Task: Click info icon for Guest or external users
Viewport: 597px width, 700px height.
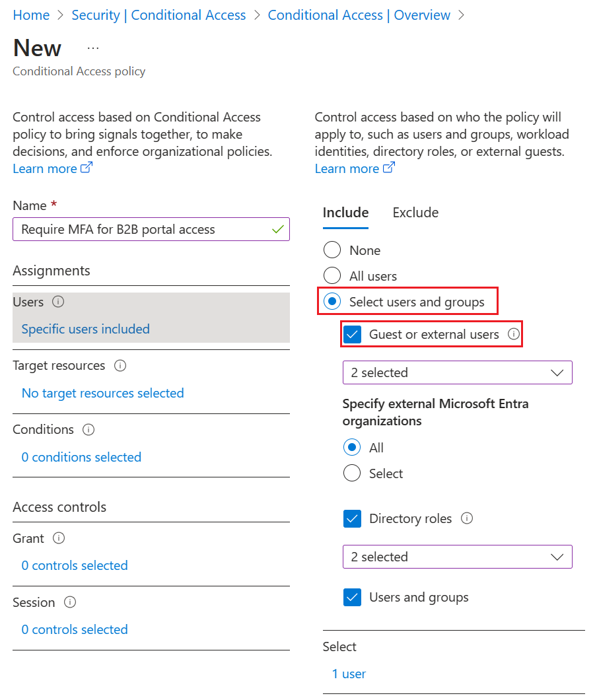Action: (514, 334)
